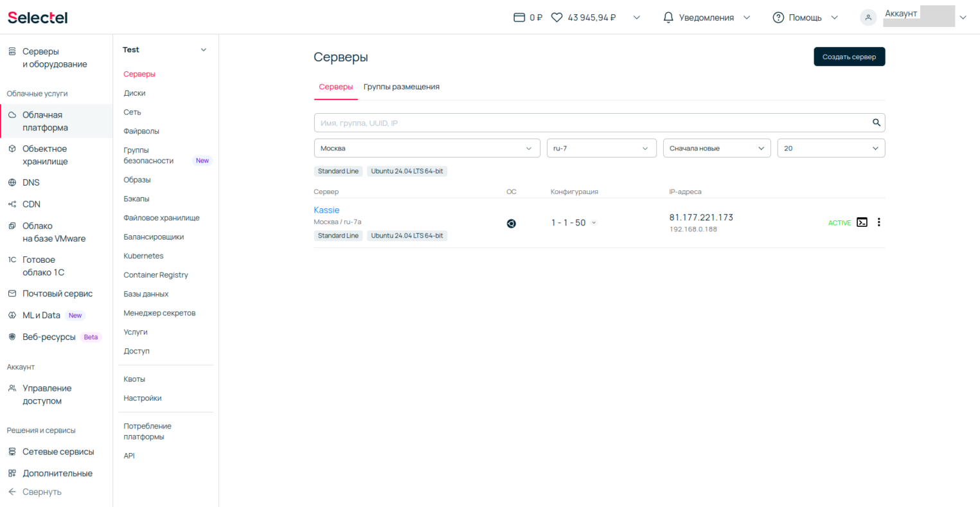Click the account avatar icon
The image size is (980, 507).
coord(868,17)
